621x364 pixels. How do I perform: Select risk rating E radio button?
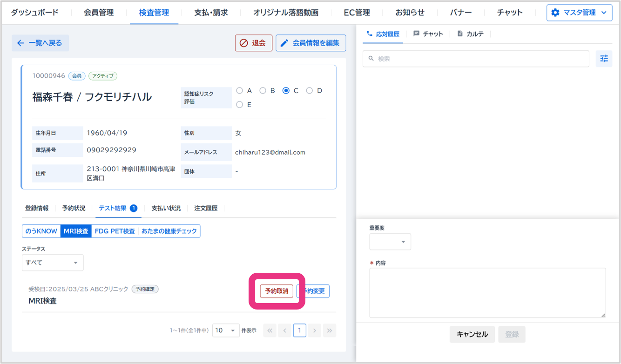click(240, 105)
